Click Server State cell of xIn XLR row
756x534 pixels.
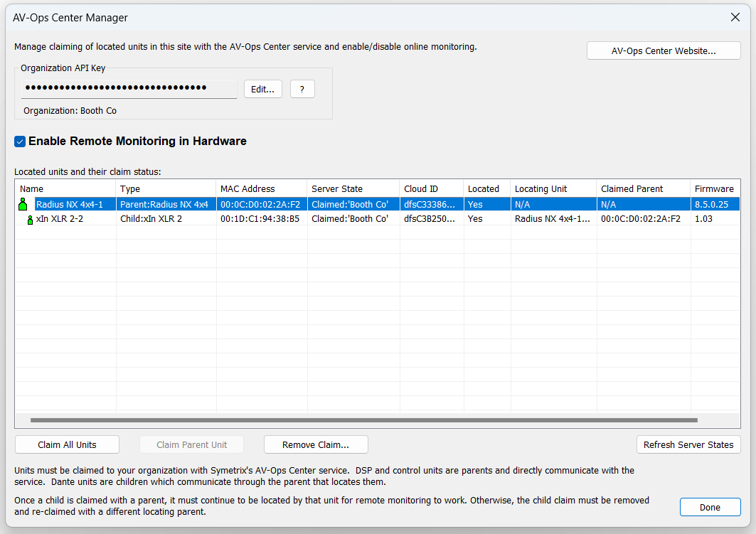[350, 219]
